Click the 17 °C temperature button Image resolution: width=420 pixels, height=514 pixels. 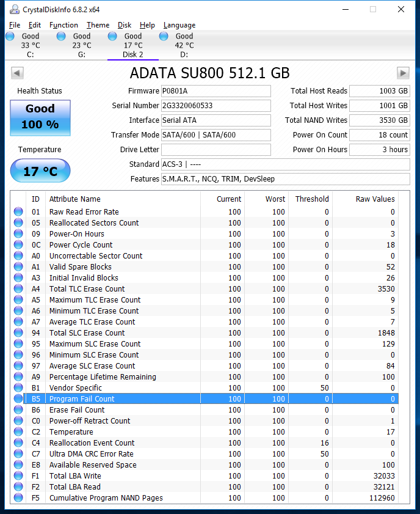tap(40, 171)
